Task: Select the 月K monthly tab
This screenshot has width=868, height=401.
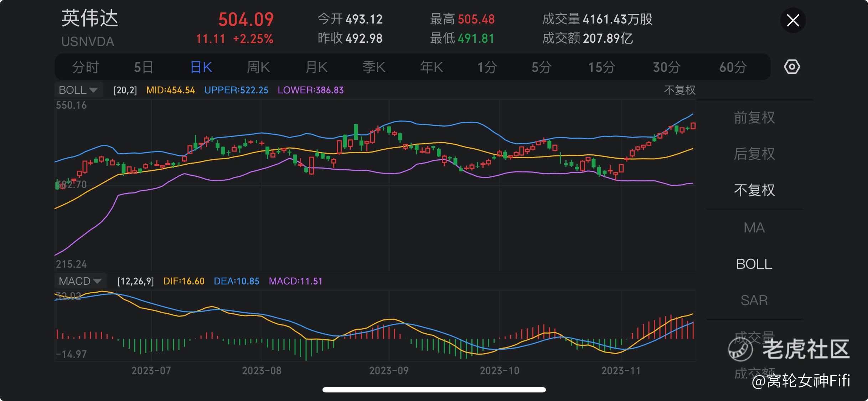Action: pyautogui.click(x=316, y=67)
